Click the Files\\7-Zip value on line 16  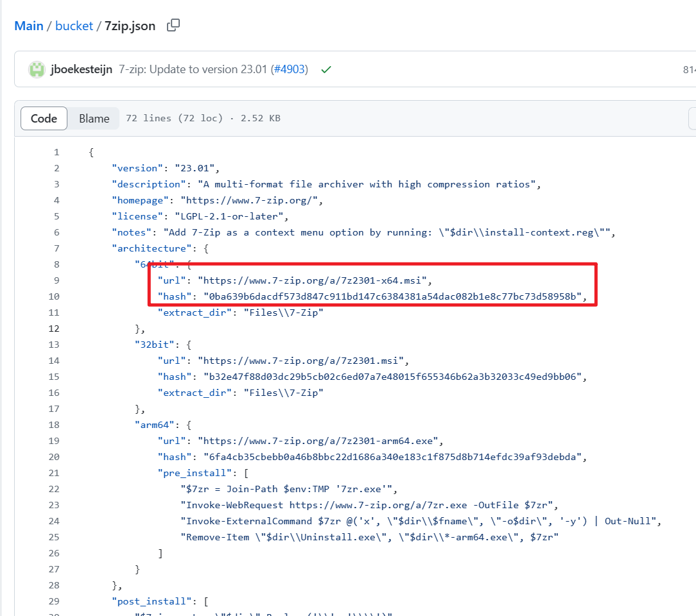click(x=283, y=393)
